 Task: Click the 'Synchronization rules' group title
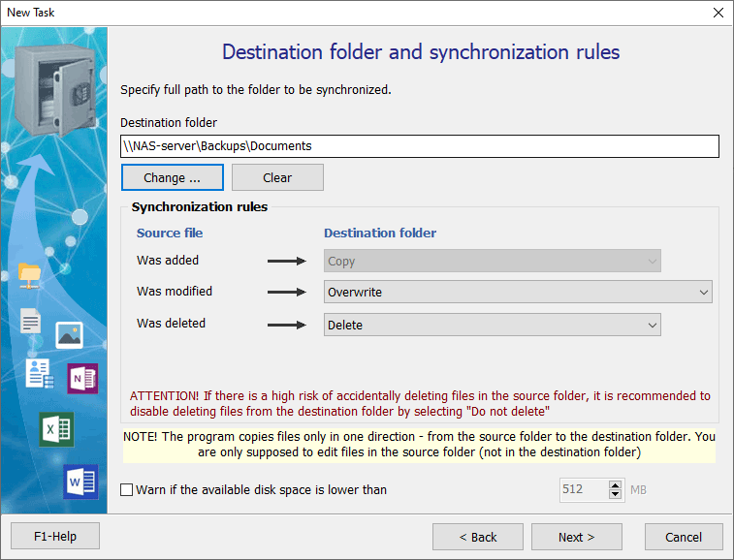tap(200, 206)
